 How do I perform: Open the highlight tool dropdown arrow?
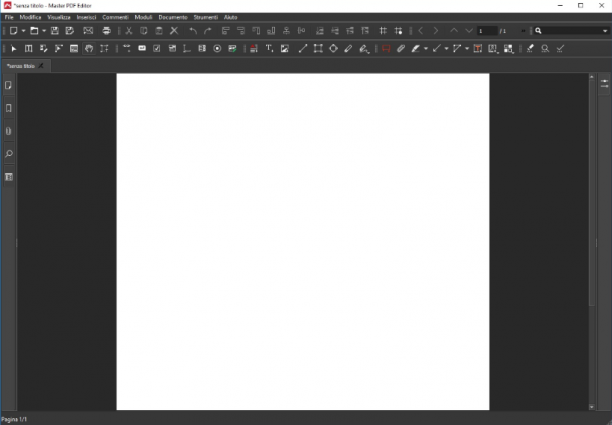tap(425, 49)
